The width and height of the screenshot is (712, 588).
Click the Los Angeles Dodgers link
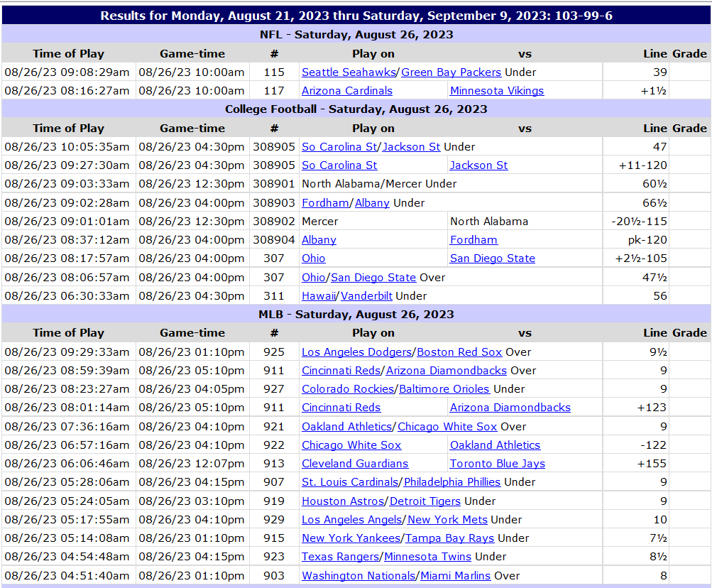pyautogui.click(x=356, y=352)
